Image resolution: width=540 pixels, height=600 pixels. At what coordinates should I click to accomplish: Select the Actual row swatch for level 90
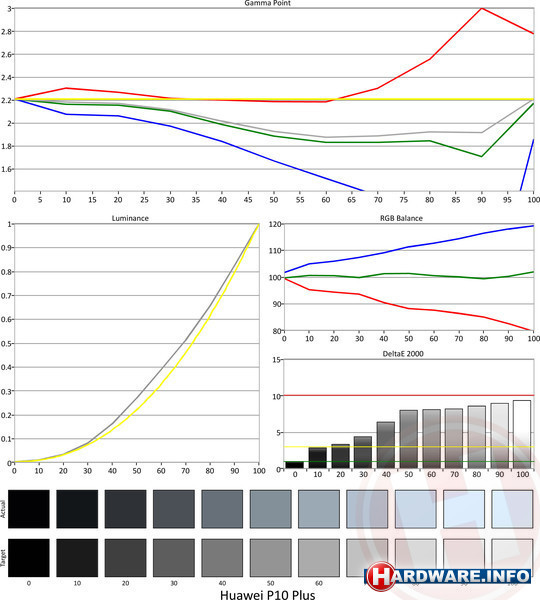(x=464, y=509)
